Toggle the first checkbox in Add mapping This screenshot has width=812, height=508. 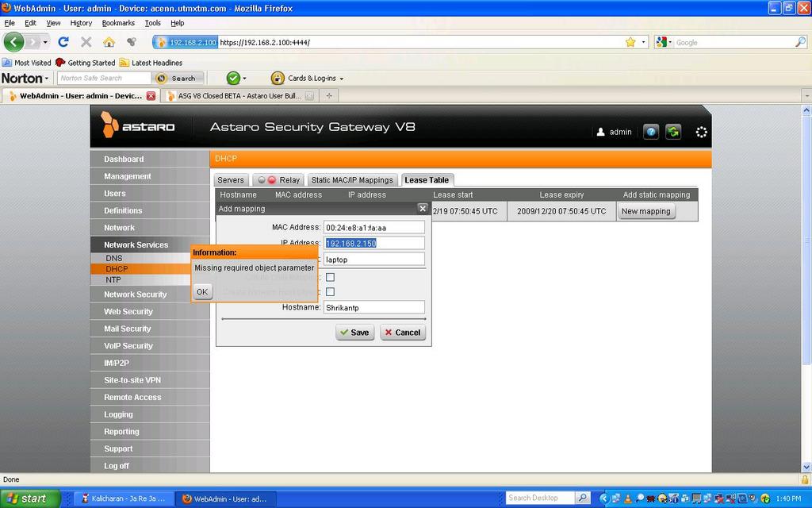point(330,277)
